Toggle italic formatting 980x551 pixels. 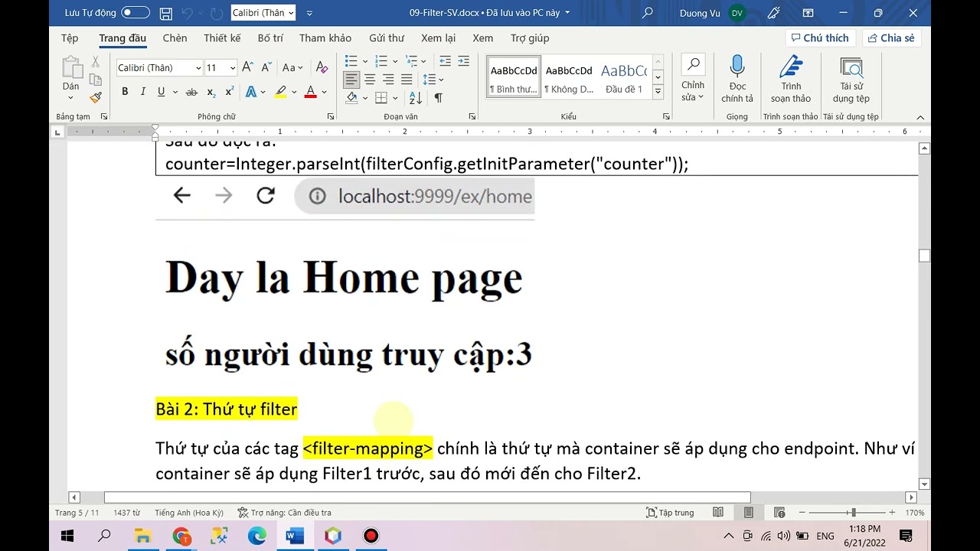(x=142, y=92)
